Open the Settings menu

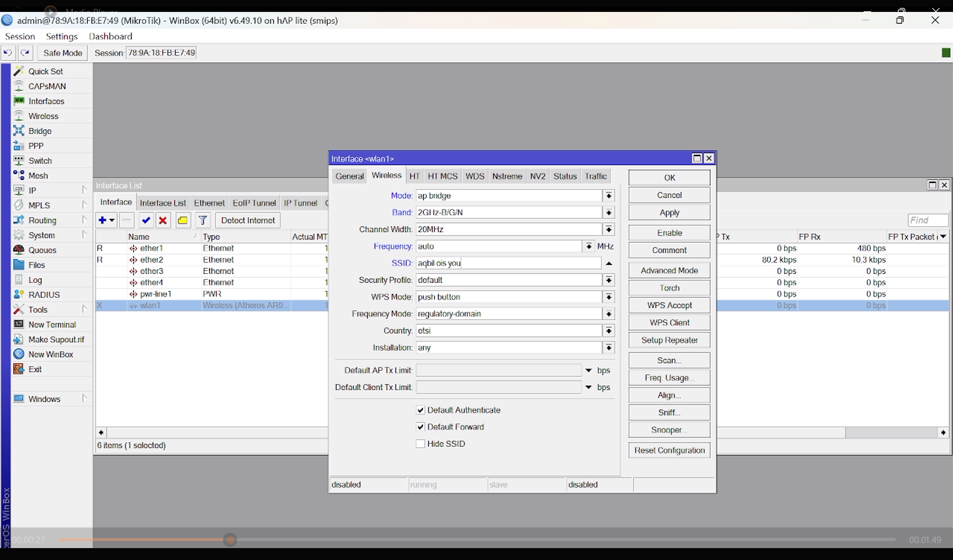click(x=62, y=36)
